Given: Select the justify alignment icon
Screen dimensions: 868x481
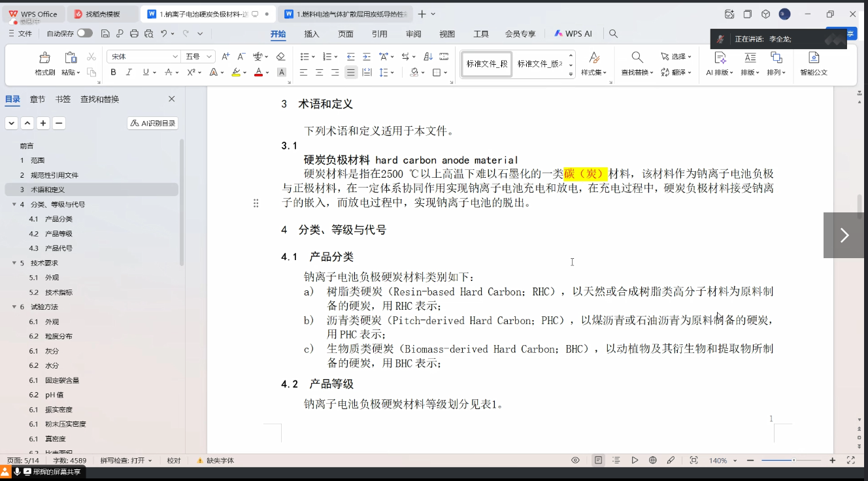Looking at the screenshot, I should [351, 73].
